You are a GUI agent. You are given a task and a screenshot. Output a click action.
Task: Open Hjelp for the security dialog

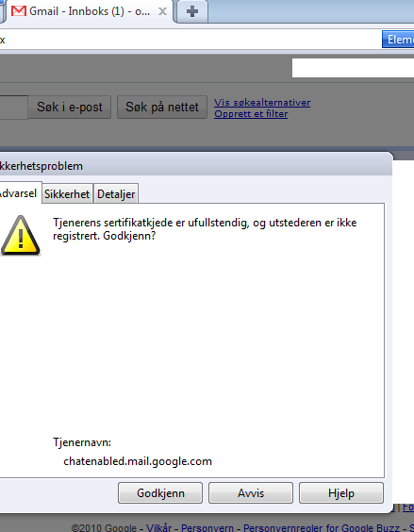coord(341,493)
